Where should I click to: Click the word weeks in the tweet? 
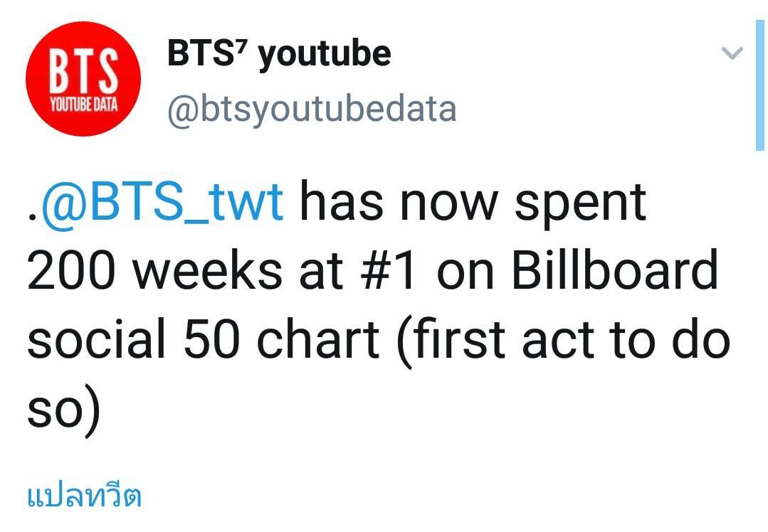coord(208,270)
